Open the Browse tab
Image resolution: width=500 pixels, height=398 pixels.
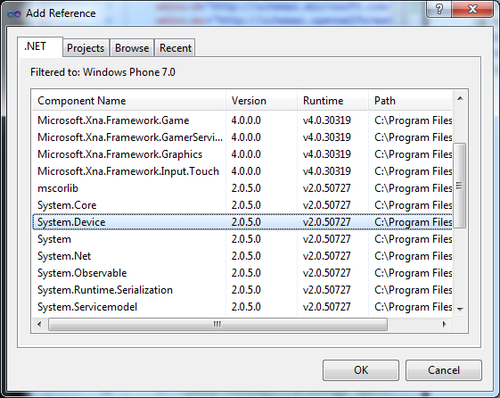pos(132,48)
